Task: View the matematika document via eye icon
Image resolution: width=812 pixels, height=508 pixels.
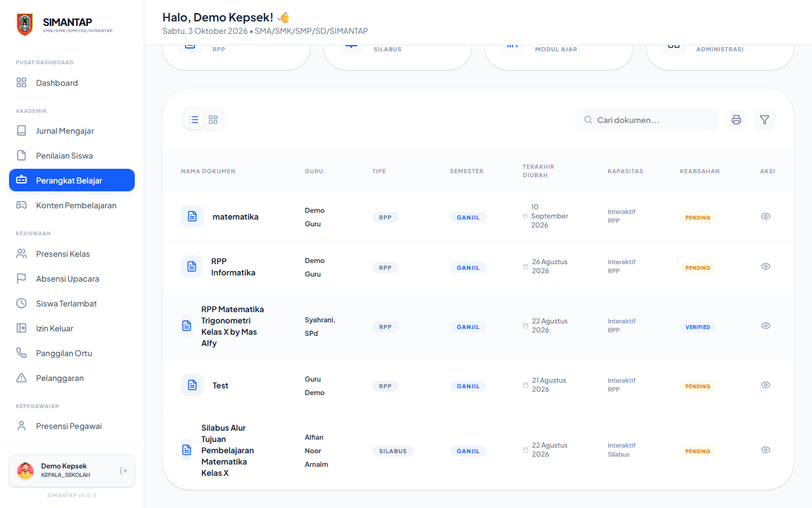Action: [x=766, y=216]
